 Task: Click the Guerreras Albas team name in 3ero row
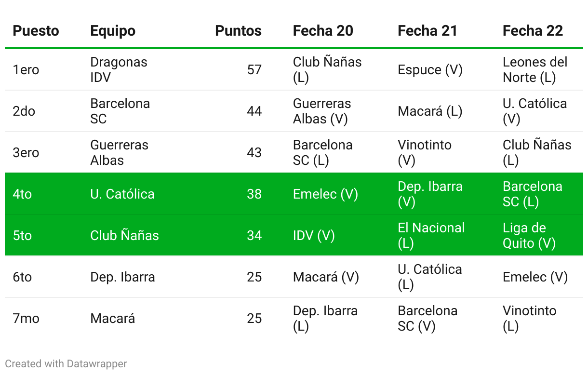coord(119,153)
